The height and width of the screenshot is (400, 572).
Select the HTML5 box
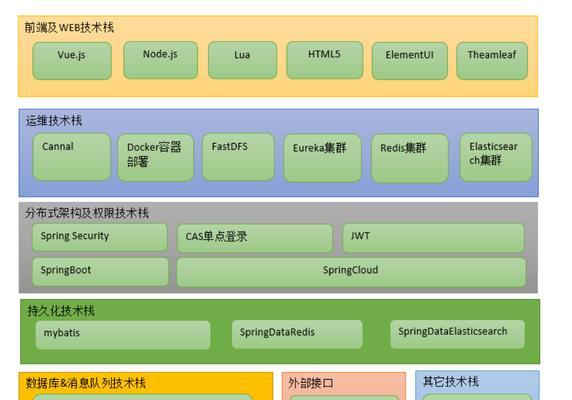325,60
